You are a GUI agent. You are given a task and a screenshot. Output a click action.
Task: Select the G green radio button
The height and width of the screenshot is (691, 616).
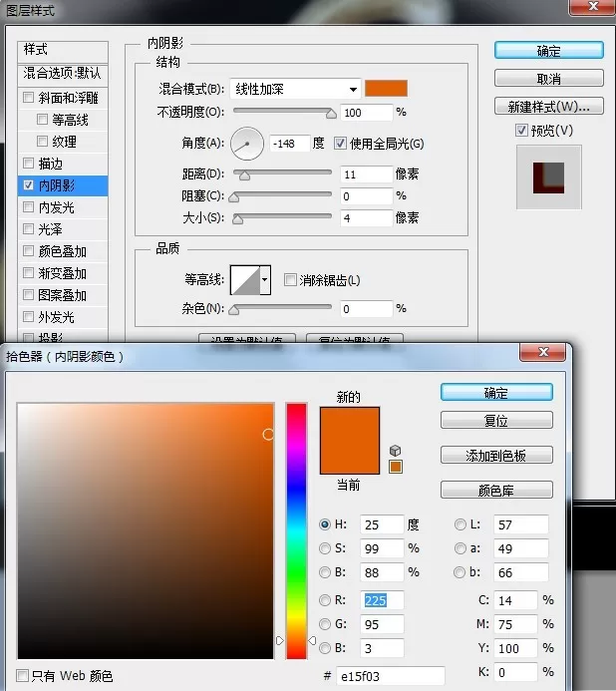point(325,624)
